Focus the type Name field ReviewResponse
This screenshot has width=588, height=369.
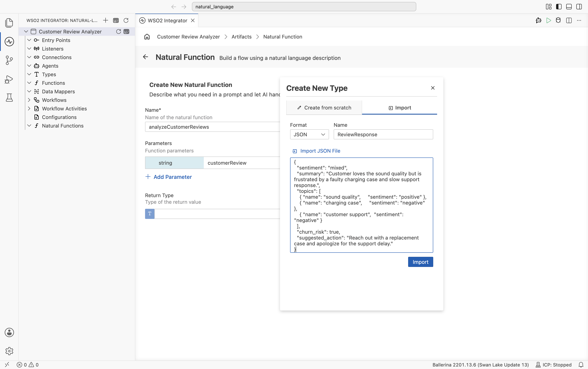click(x=383, y=135)
